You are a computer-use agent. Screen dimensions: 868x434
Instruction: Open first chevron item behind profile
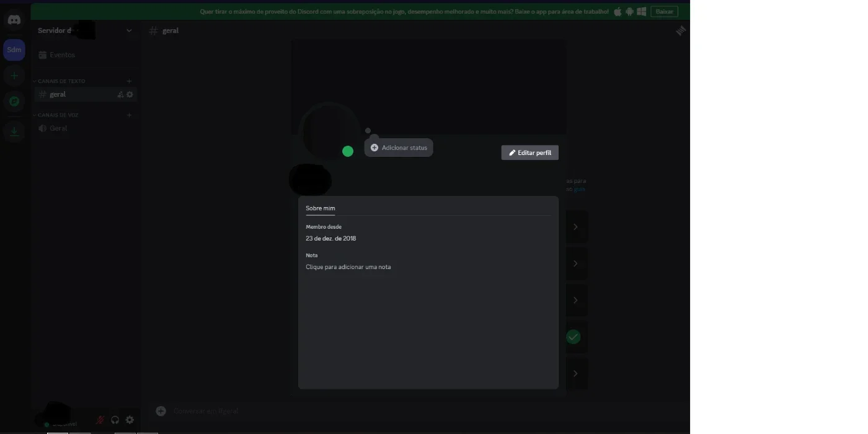(x=575, y=227)
